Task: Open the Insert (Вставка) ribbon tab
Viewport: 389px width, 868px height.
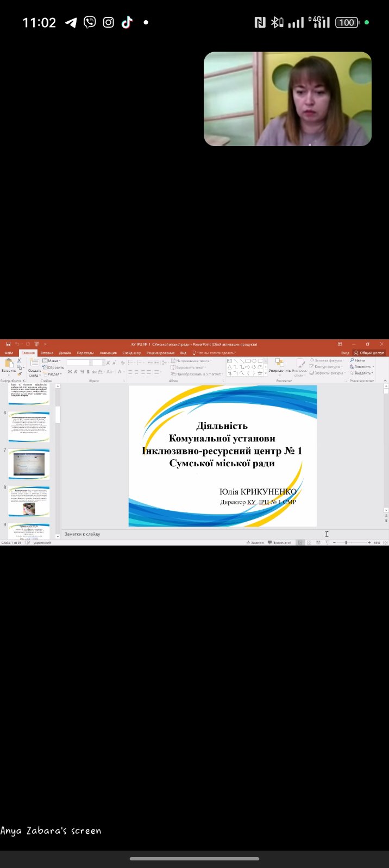Action: coord(47,353)
